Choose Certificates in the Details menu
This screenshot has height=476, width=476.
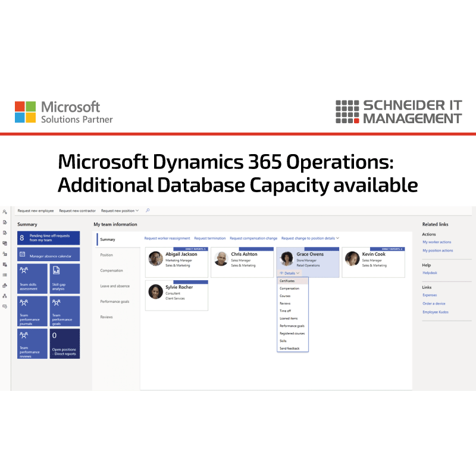(x=293, y=281)
